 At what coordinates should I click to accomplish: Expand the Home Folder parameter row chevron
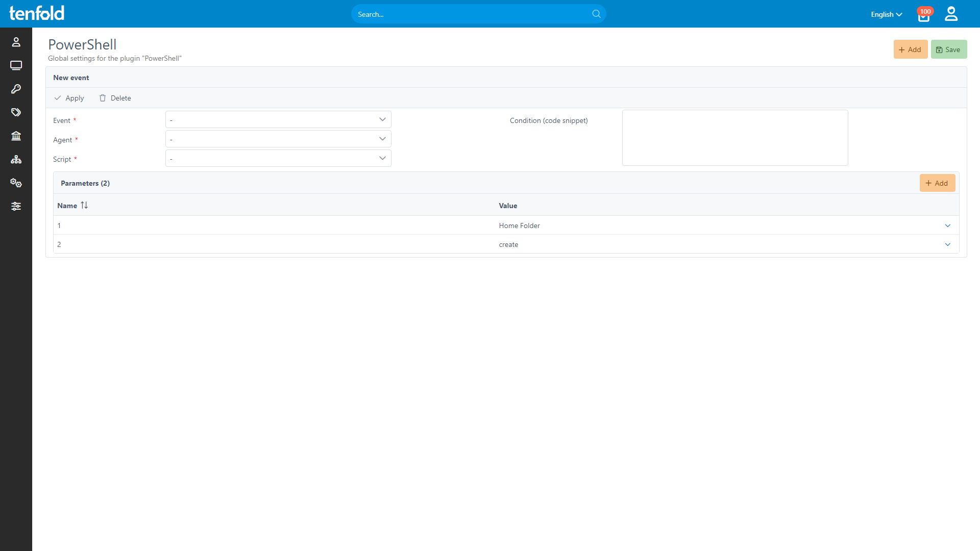pyautogui.click(x=947, y=226)
